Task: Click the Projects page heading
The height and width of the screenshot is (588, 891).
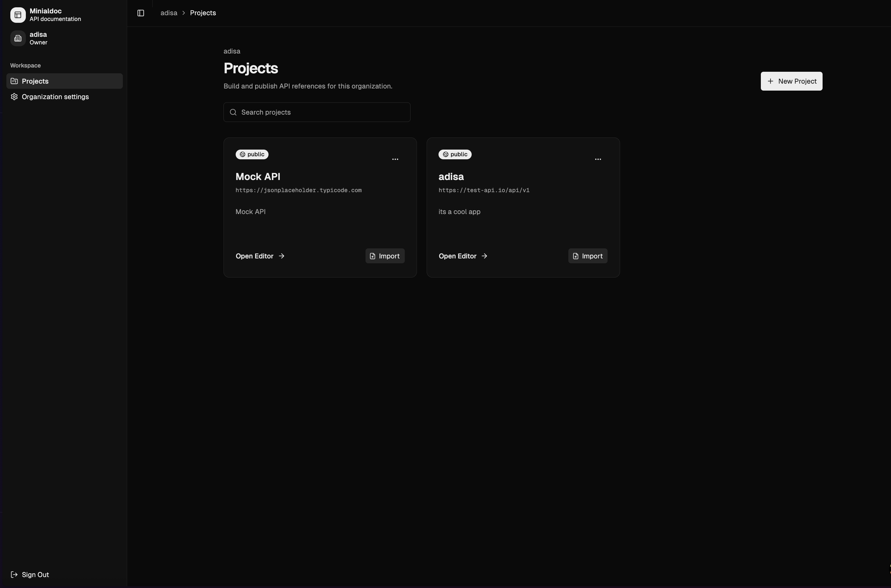Action: click(251, 68)
